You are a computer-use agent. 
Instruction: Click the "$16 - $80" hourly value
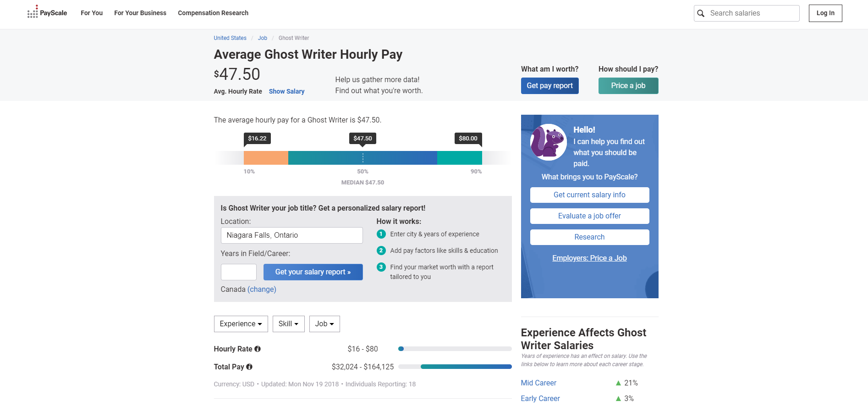tap(363, 349)
